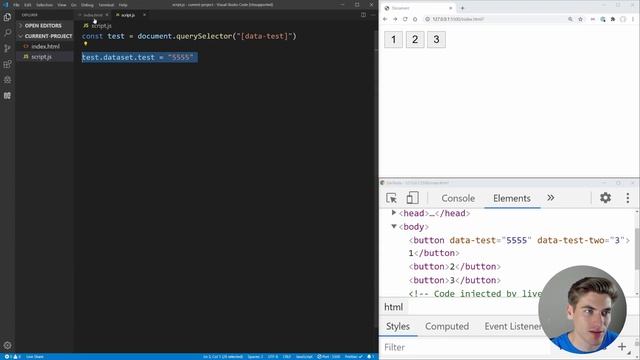
Task: Click the page button labeled 3
Action: [x=436, y=40]
